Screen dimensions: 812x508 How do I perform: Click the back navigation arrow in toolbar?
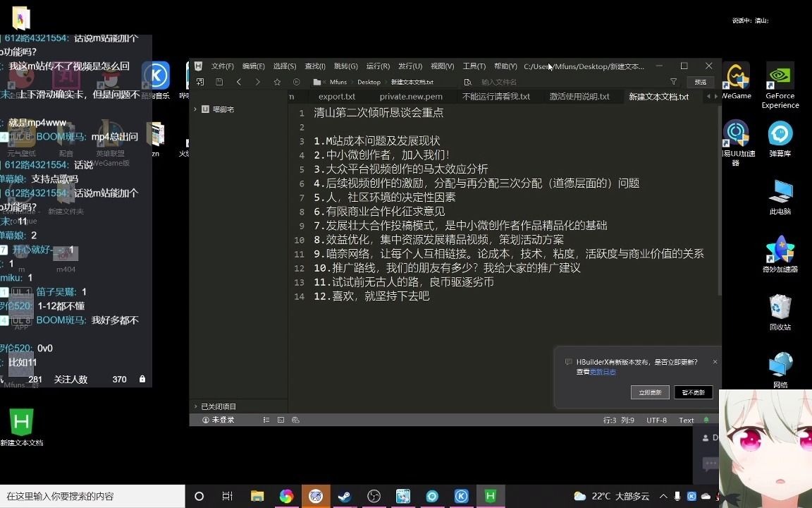click(x=239, y=82)
